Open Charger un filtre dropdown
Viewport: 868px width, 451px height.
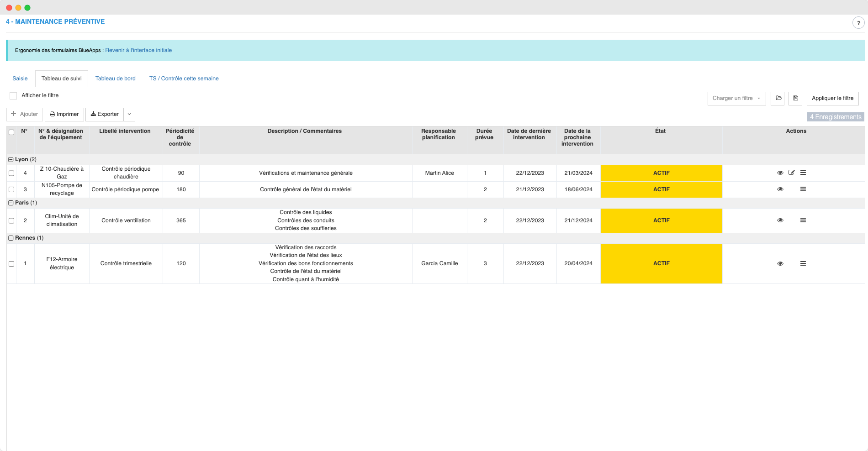coord(736,99)
